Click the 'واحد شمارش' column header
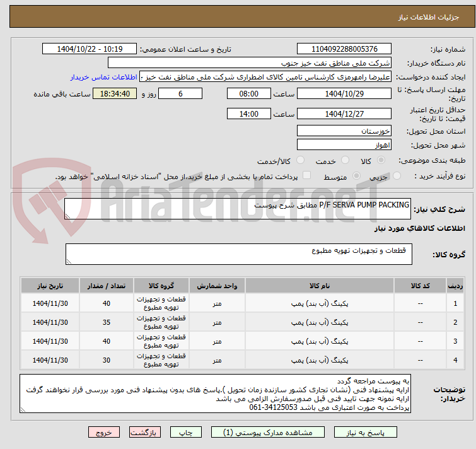The image size is (476, 449). 217,286
